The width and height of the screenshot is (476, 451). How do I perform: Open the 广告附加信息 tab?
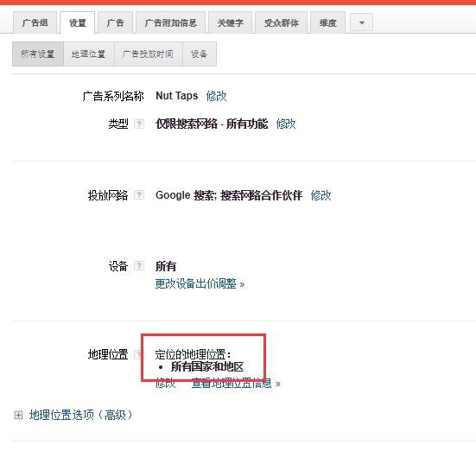click(170, 22)
